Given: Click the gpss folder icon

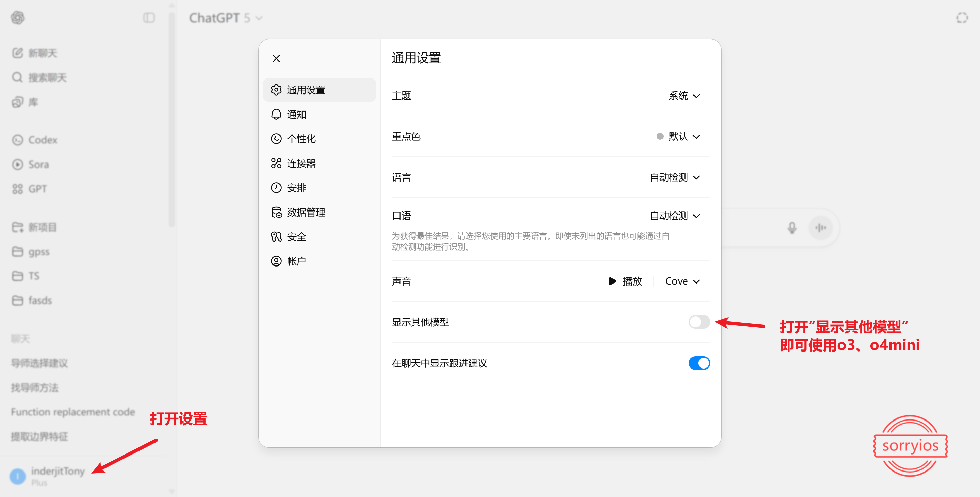Looking at the screenshot, I should click(17, 252).
